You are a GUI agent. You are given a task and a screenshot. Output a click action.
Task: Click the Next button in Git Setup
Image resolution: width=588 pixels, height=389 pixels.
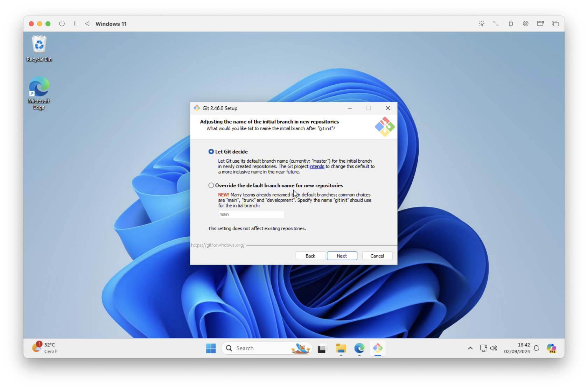click(342, 256)
